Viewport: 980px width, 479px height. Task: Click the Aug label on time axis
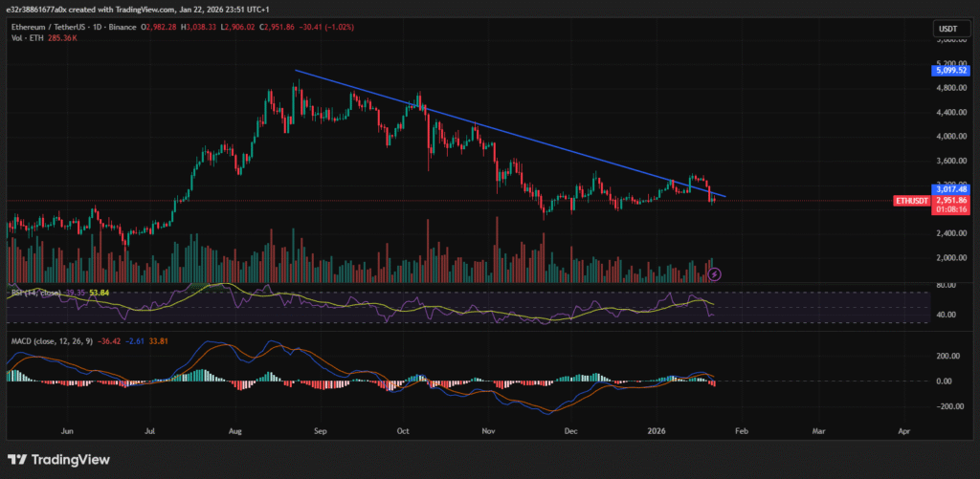click(236, 432)
